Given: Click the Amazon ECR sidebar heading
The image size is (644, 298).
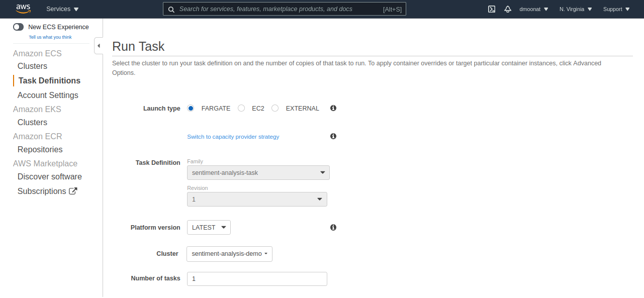Looking at the screenshot, I should click(x=38, y=136).
